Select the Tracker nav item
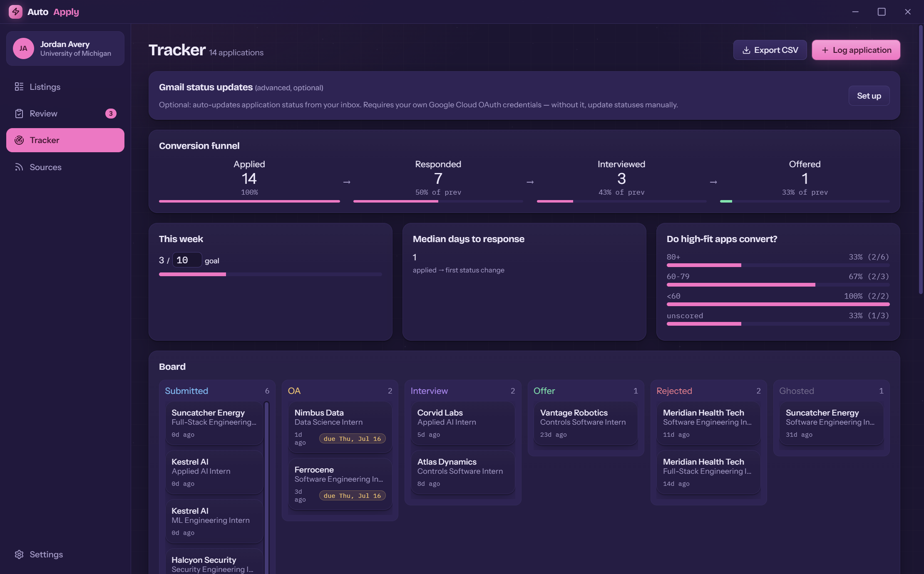 [65, 140]
